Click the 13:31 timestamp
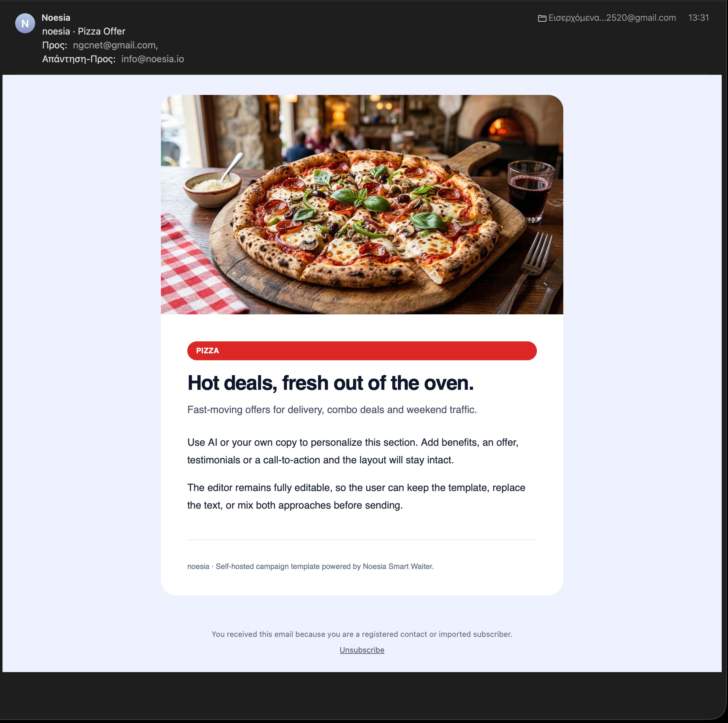Viewport: 728px width, 723px height. pyautogui.click(x=698, y=18)
